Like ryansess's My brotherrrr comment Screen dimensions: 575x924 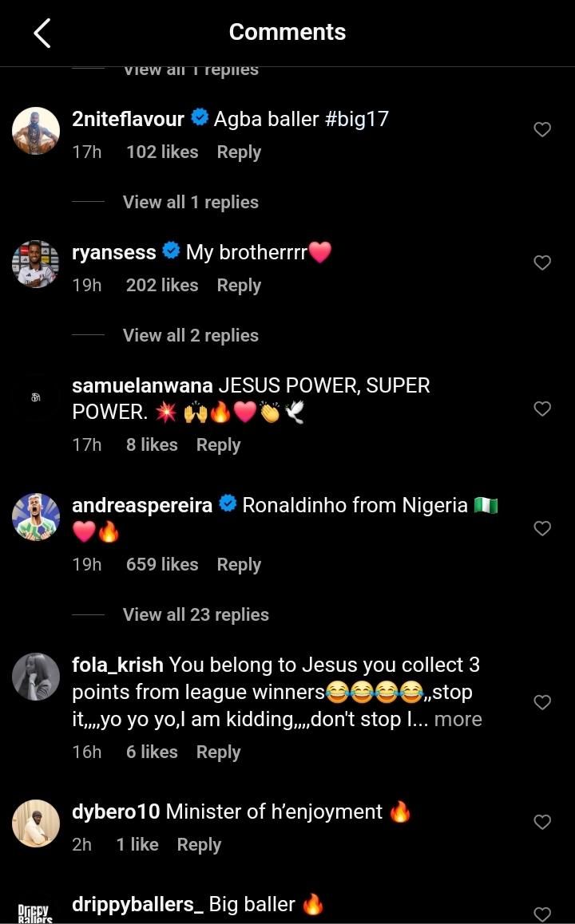point(542,263)
